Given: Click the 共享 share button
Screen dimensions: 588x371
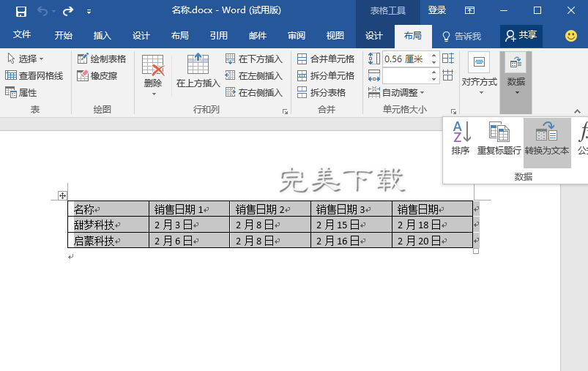Looking at the screenshot, I should [x=521, y=36].
